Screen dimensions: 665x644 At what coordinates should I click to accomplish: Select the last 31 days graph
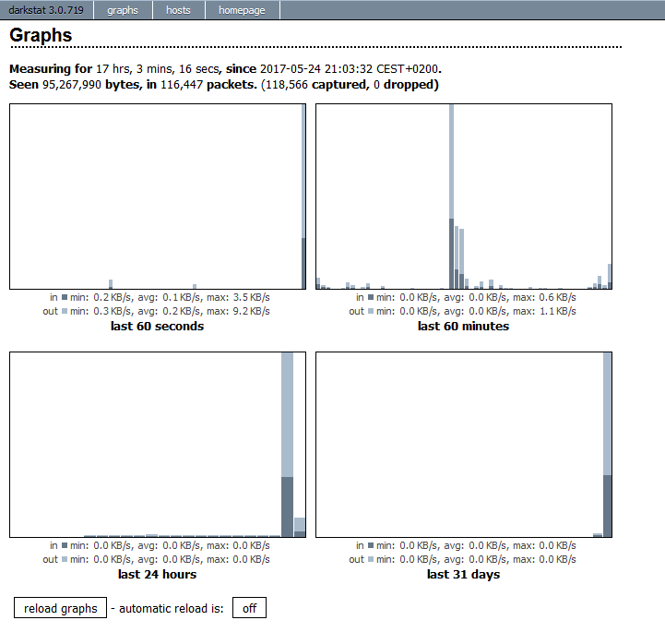pos(463,444)
